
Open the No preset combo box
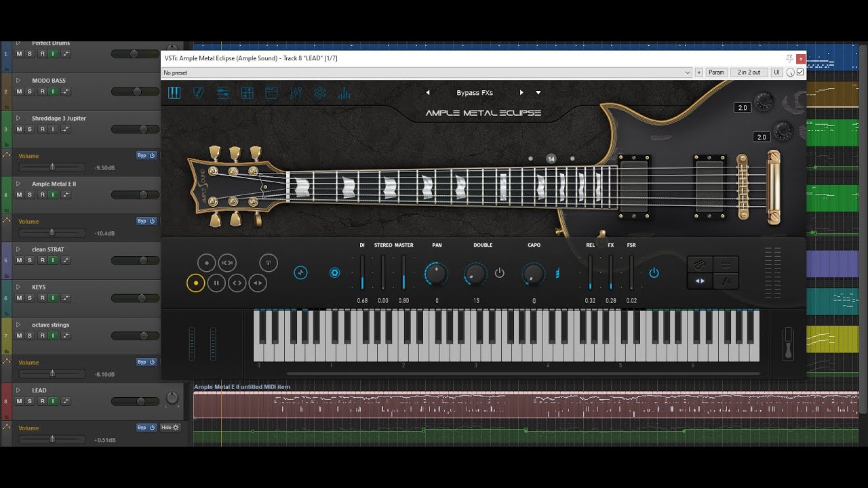[x=427, y=73]
